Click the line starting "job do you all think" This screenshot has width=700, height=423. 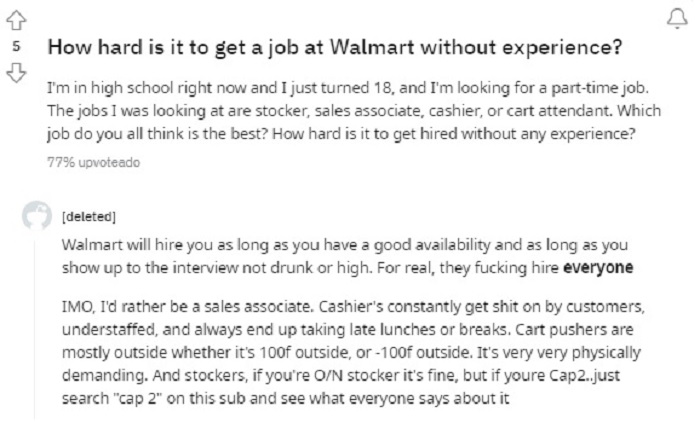coord(341,134)
